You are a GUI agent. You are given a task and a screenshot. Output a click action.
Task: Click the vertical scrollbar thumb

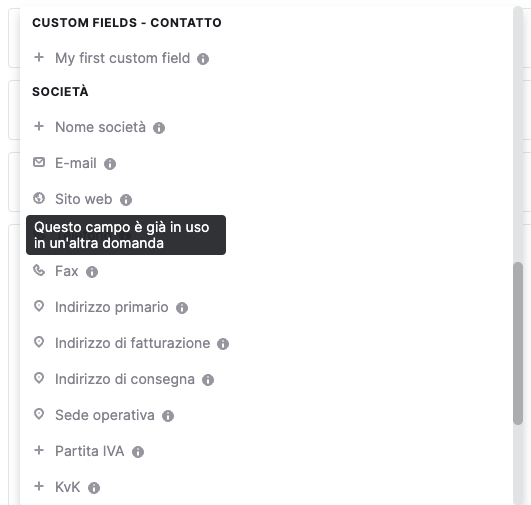pyautogui.click(x=518, y=343)
